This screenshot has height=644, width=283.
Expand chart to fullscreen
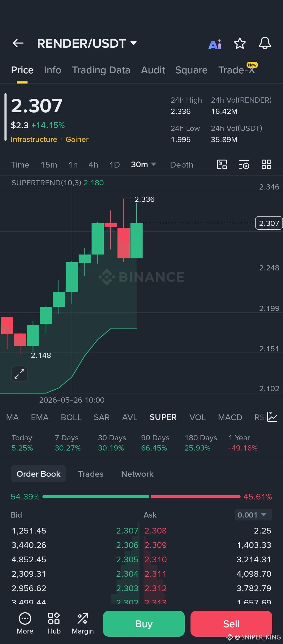[x=20, y=374]
